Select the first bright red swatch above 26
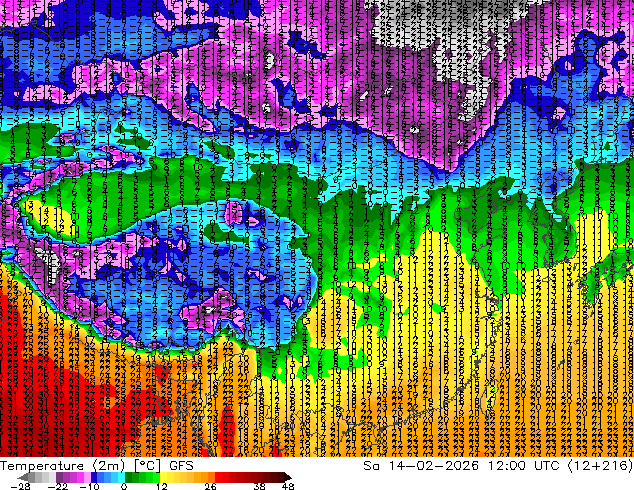 point(218,477)
